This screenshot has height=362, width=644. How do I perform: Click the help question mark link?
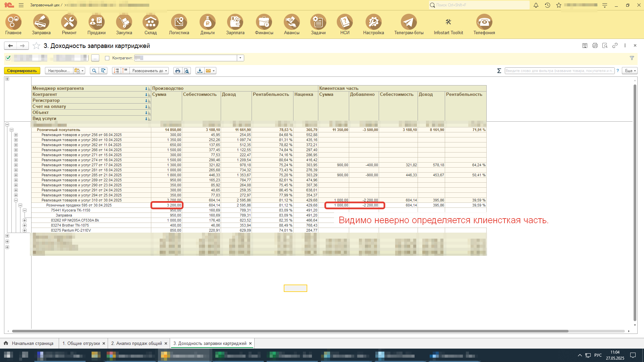point(618,71)
